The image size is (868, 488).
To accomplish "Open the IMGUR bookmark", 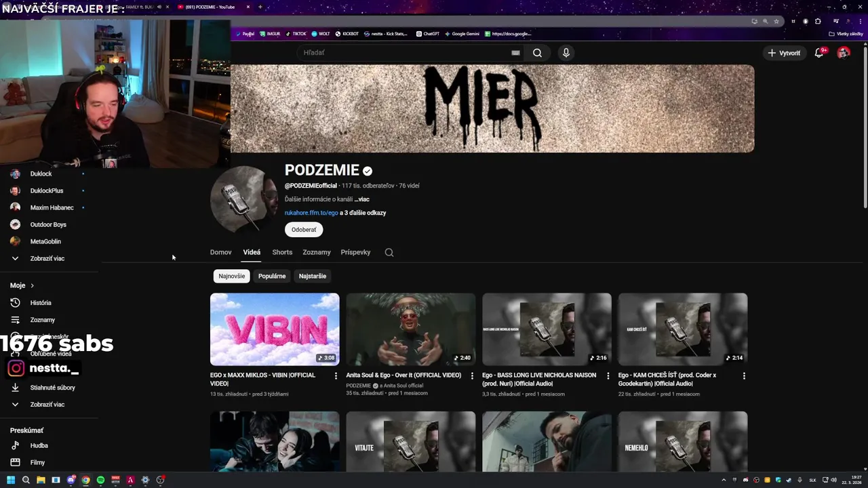I will (270, 34).
